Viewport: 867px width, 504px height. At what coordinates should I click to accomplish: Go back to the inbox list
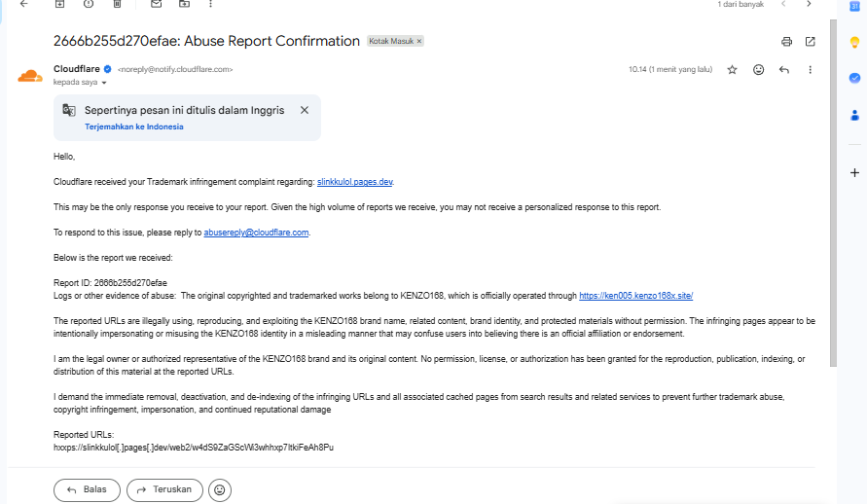click(23, 4)
